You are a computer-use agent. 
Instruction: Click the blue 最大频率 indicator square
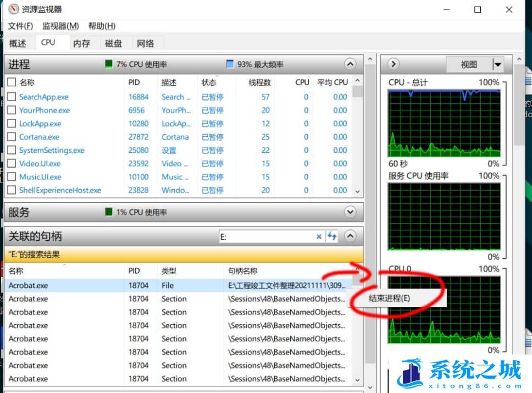[x=230, y=64]
